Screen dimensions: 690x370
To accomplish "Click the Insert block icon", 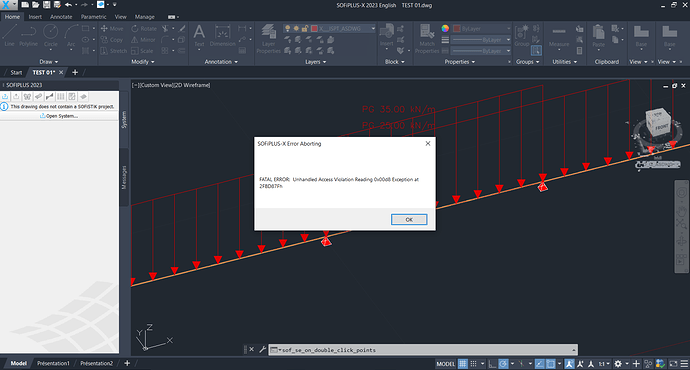I will tap(386, 35).
